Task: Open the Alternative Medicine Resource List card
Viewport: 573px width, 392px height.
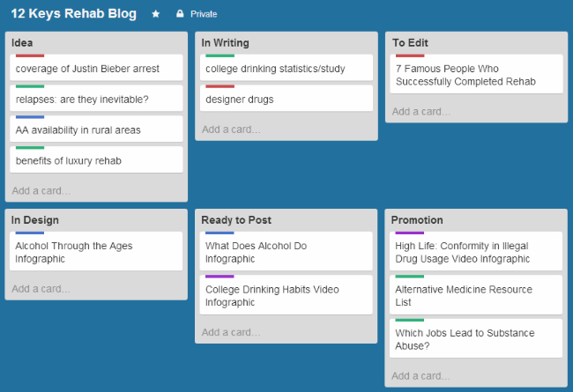Action: [476, 295]
